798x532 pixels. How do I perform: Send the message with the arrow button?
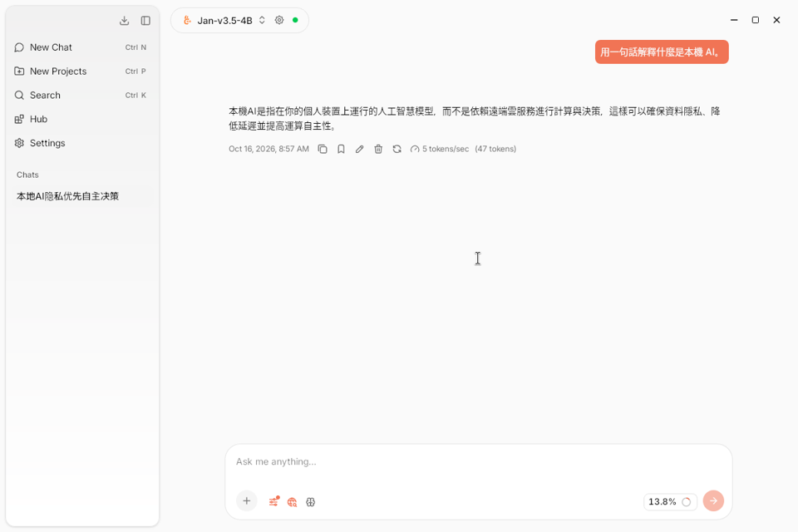(x=713, y=501)
